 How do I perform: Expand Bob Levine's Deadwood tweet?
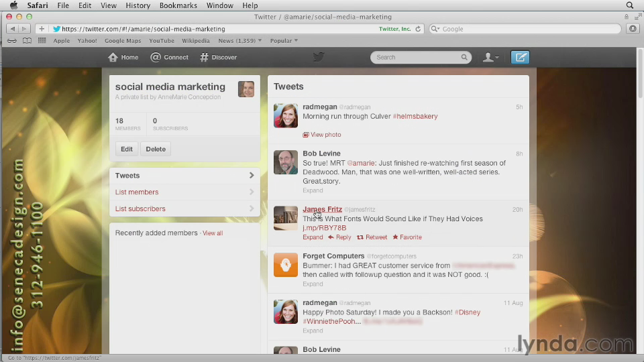pos(313,190)
